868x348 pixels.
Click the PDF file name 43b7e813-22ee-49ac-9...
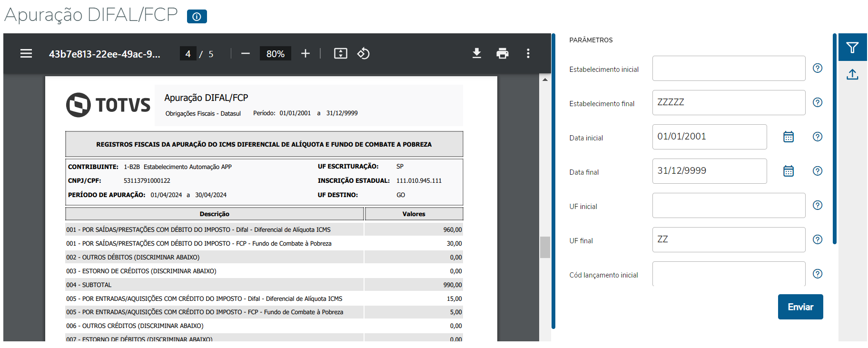pos(104,54)
